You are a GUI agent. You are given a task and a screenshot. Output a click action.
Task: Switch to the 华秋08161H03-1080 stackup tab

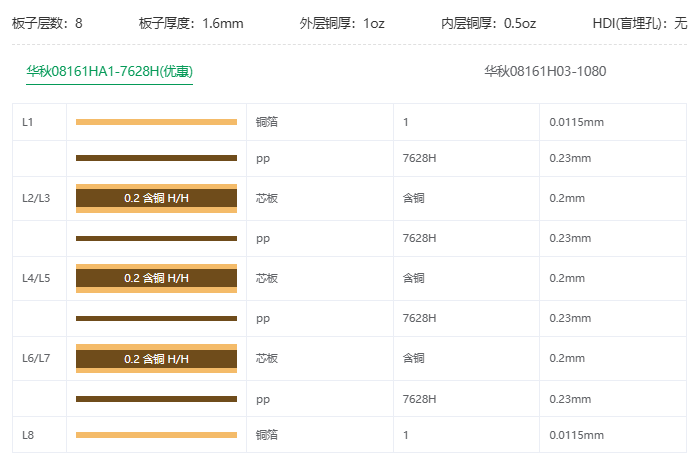pyautogui.click(x=545, y=71)
